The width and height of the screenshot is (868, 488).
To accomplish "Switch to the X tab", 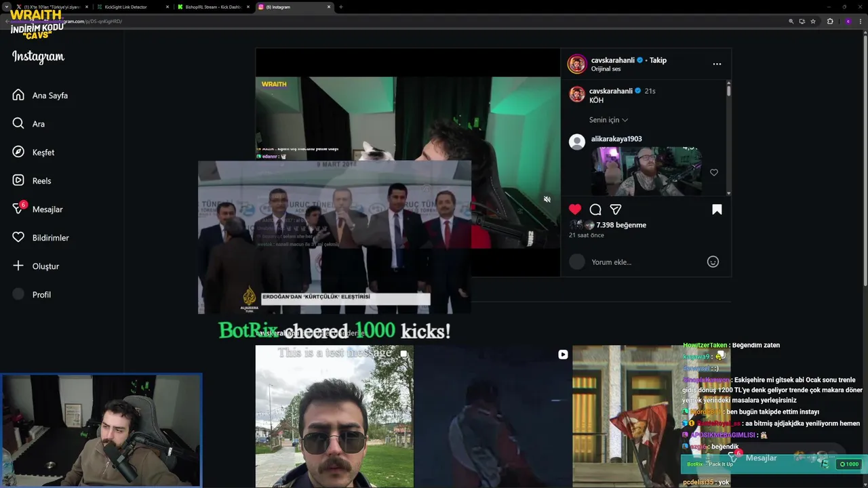I will coord(52,7).
